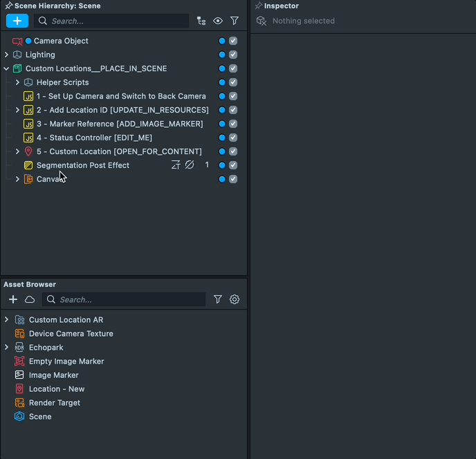Viewport: 476px width, 459px height.
Task: Add a new asset in Asset Browser
Action: (13, 300)
